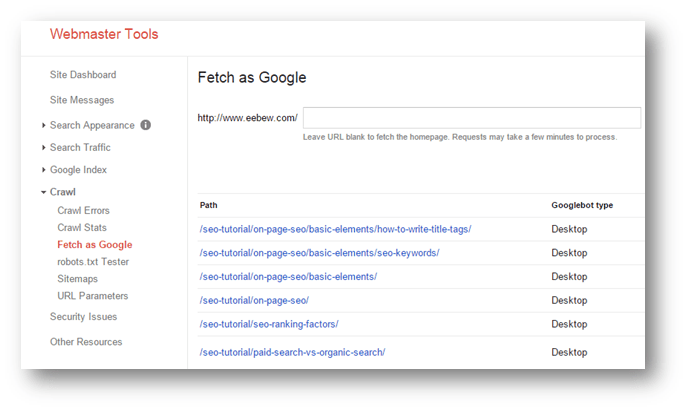The image size is (687, 411).
Task: Expand the Search Appearance section arrow
Action: 43,125
